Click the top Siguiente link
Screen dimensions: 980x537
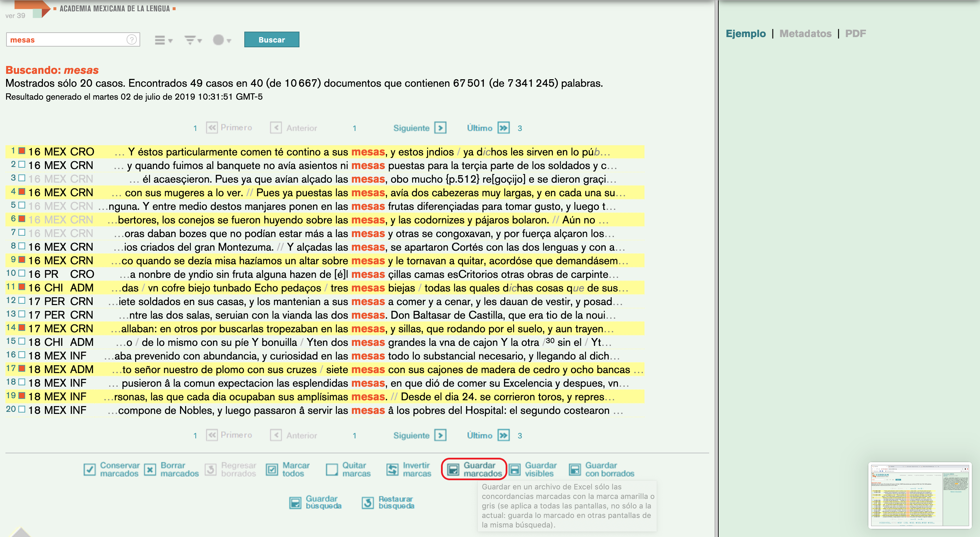coord(411,128)
